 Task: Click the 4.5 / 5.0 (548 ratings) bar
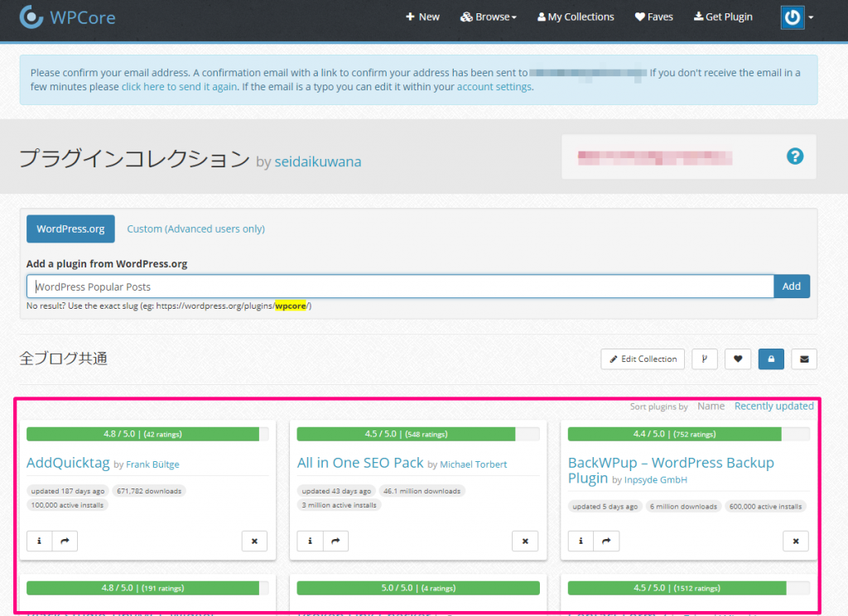(418, 435)
